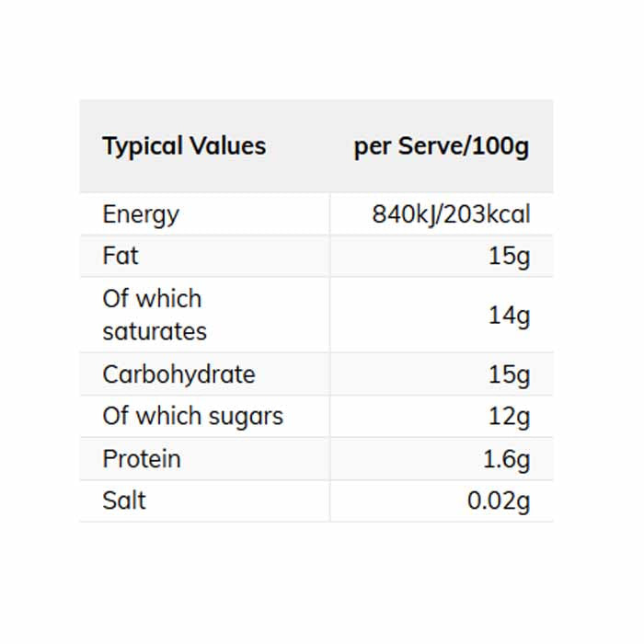
Task: Select the Energy row label
Action: click(x=141, y=214)
